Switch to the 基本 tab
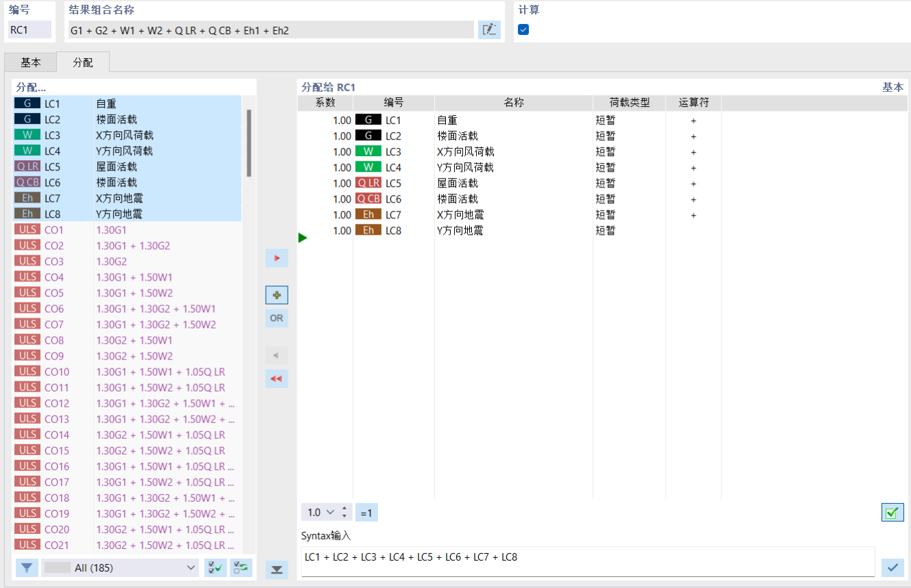This screenshot has width=911, height=588. click(31, 62)
